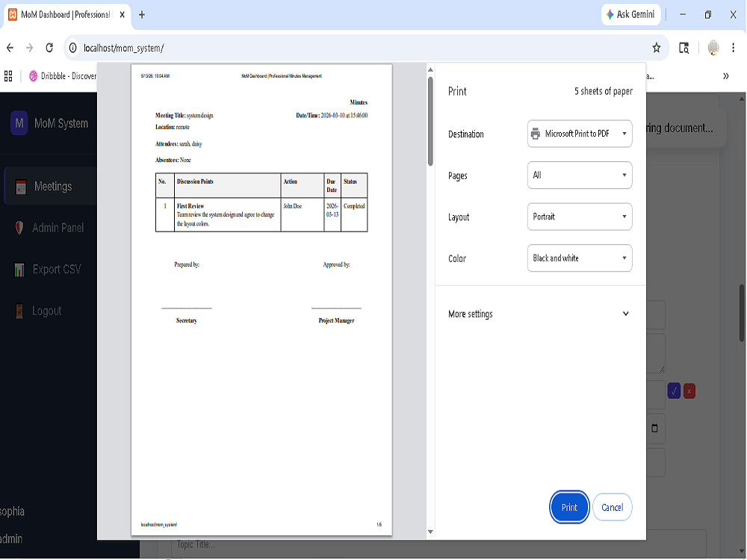
Task: Click preview scroll up arrow
Action: tap(430, 69)
